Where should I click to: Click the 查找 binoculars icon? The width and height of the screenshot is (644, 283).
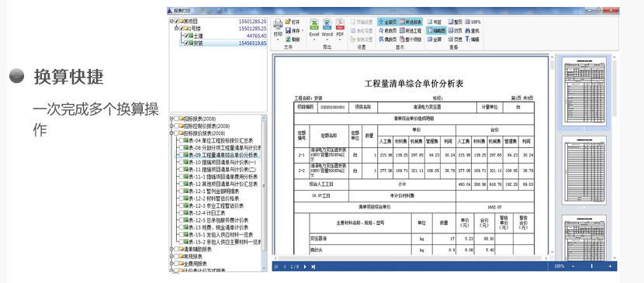[x=468, y=30]
